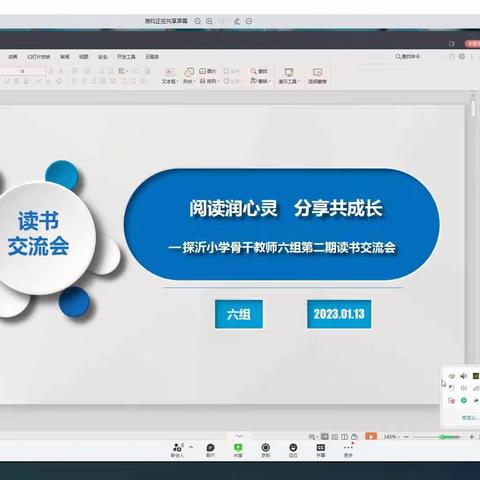Select the 读书交流会 circle text

point(38,234)
